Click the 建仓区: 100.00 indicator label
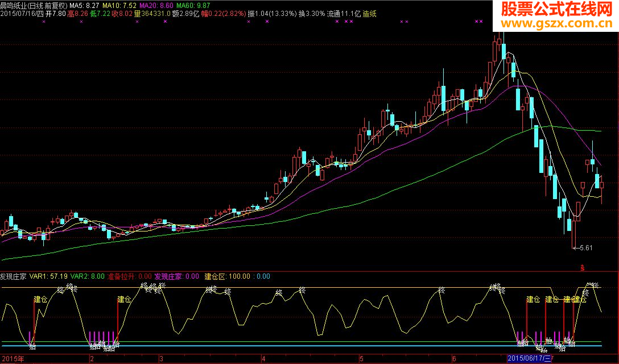619x364 pixels. (227, 276)
